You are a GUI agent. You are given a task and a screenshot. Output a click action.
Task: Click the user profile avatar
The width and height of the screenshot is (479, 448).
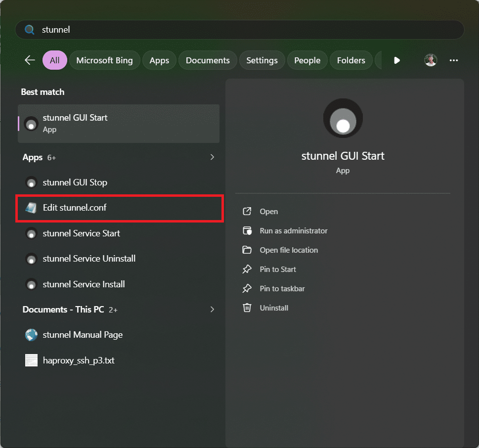click(x=431, y=60)
